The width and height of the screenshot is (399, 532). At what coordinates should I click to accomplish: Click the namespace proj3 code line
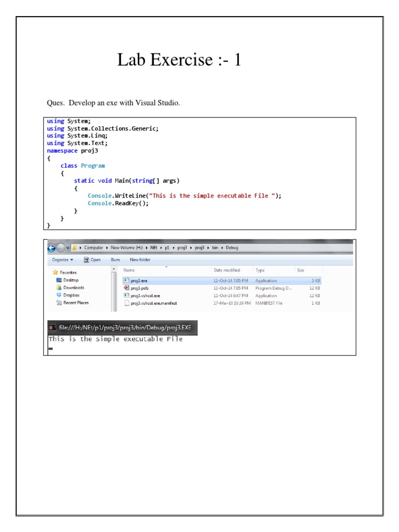point(73,151)
